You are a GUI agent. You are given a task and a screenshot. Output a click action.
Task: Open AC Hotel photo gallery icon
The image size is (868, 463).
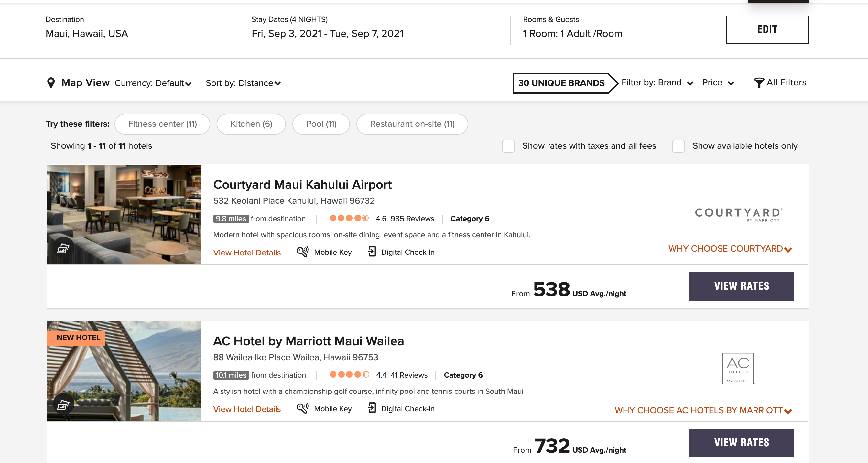tap(63, 405)
